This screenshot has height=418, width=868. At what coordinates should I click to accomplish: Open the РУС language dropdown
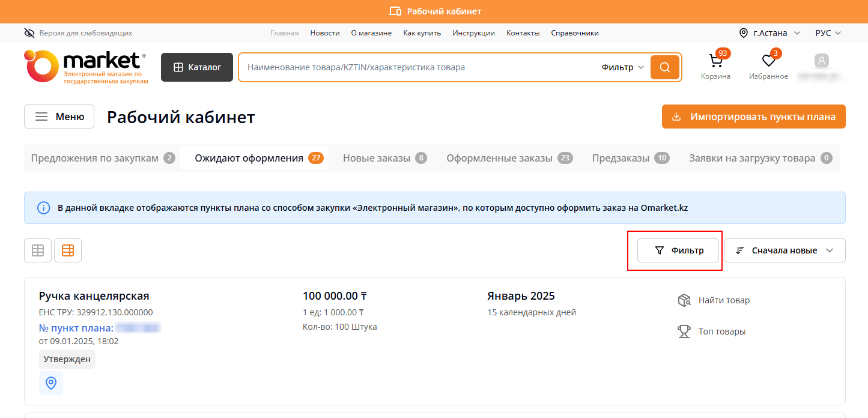[828, 33]
